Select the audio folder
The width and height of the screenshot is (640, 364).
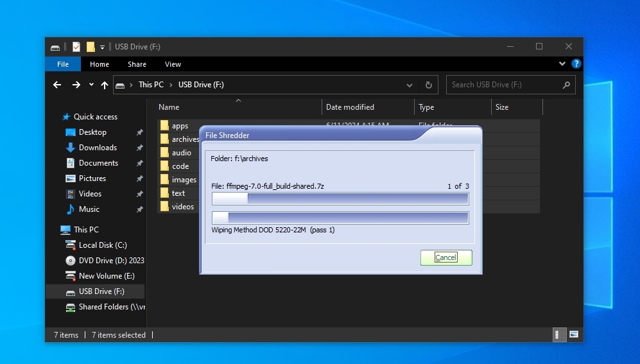182,153
